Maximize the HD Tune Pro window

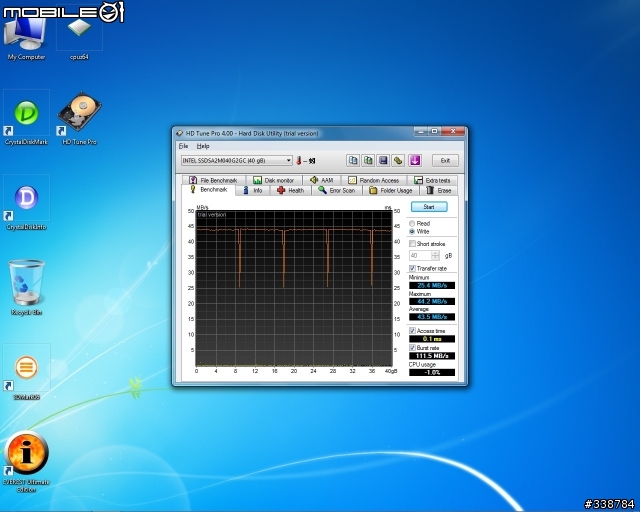pyautogui.click(x=435, y=131)
